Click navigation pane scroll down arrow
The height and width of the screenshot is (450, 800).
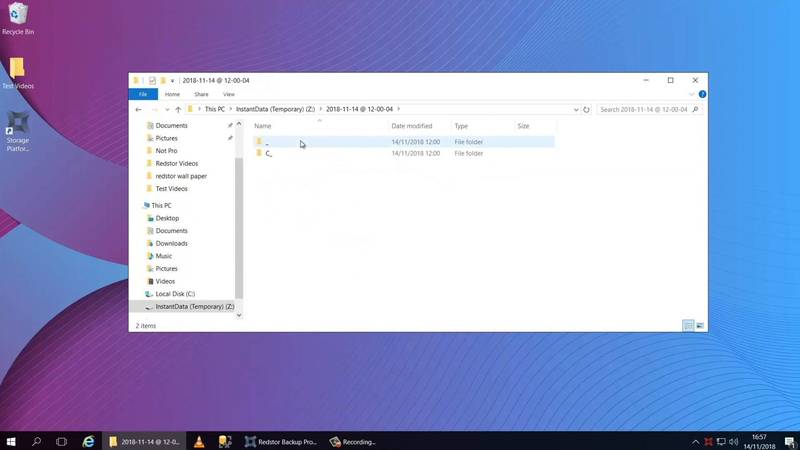(239, 315)
